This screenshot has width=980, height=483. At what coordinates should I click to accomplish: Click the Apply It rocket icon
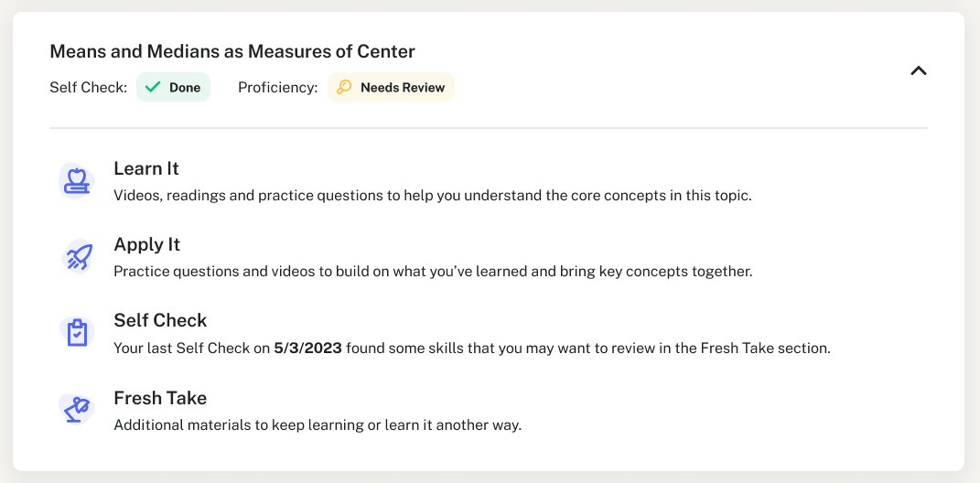[76, 257]
